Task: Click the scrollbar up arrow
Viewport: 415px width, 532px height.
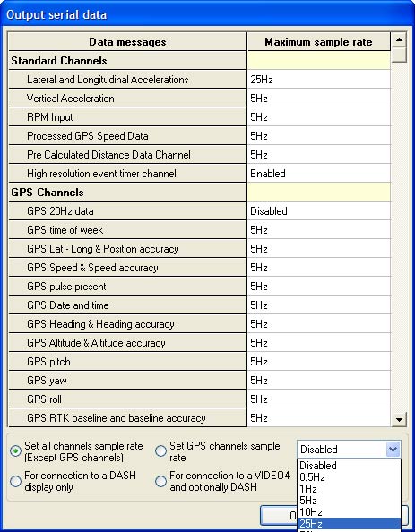Action: tap(399, 40)
